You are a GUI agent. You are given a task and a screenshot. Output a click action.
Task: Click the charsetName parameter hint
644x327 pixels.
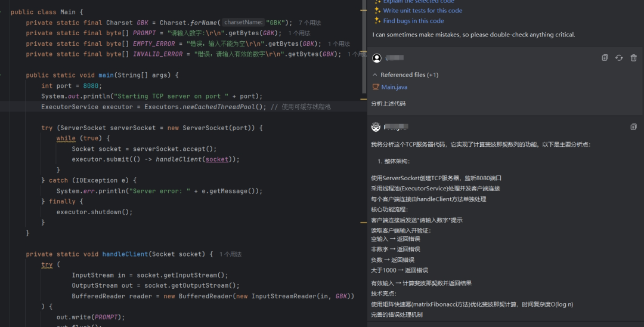point(243,23)
